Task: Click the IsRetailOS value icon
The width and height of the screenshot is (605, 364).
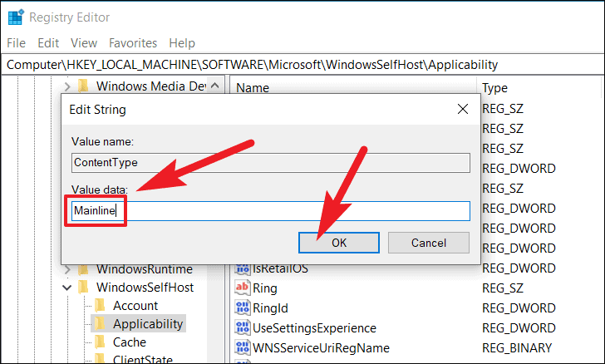Action: click(x=243, y=269)
